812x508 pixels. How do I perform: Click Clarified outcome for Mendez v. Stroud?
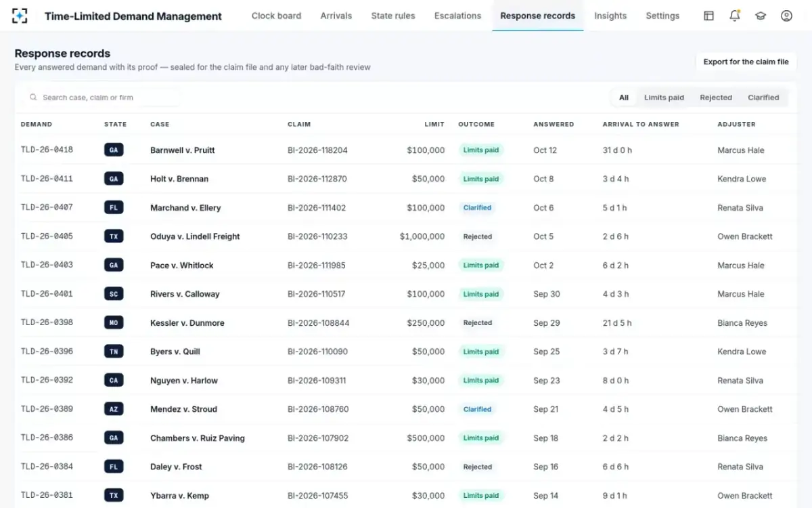pos(477,409)
